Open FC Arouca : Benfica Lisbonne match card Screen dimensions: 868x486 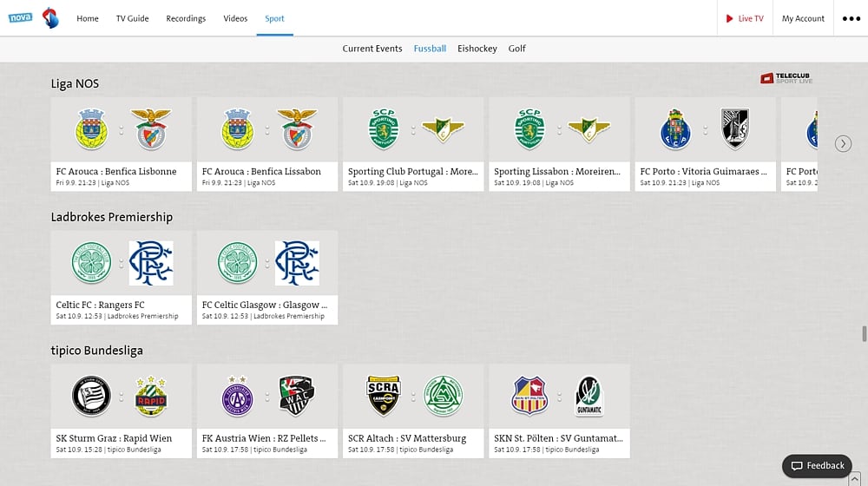(122, 144)
